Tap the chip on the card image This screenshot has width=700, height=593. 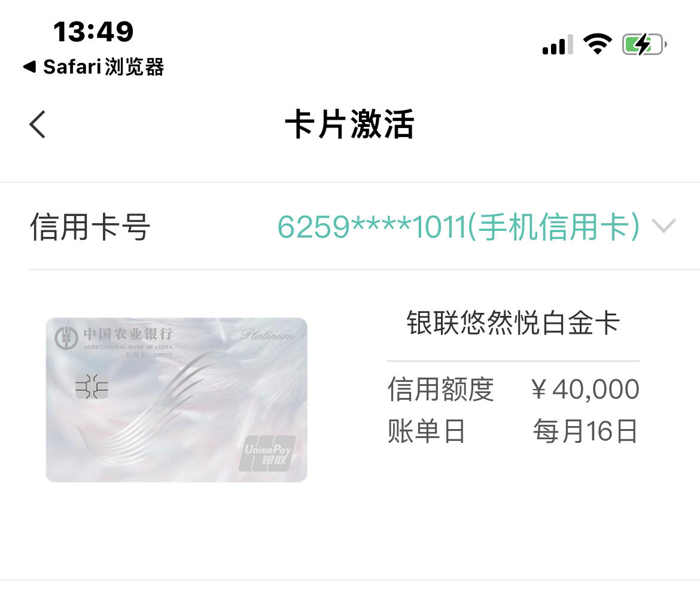tap(92, 386)
